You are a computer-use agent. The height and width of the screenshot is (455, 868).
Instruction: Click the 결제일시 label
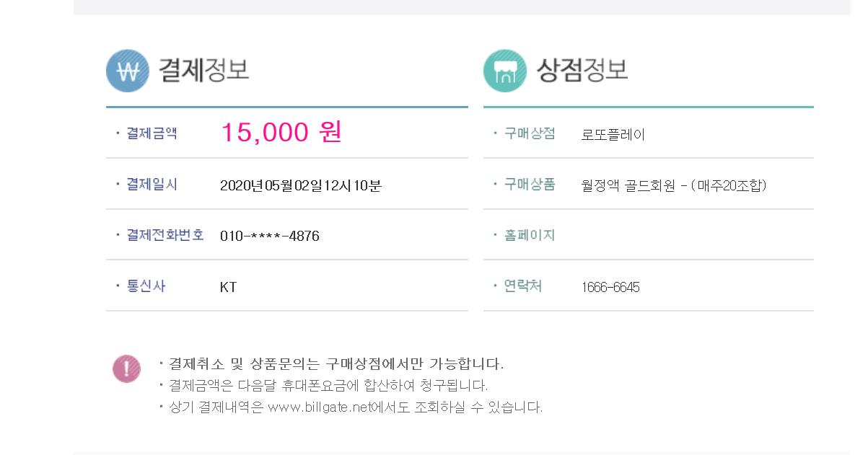coord(152,185)
